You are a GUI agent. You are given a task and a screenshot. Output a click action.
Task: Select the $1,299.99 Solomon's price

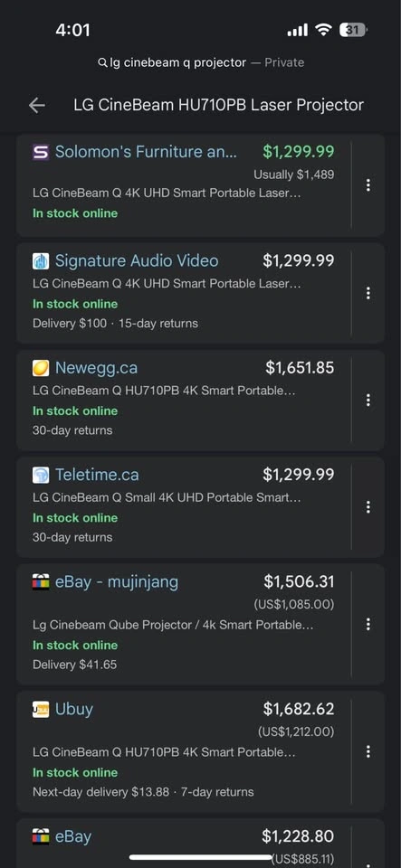[299, 151]
